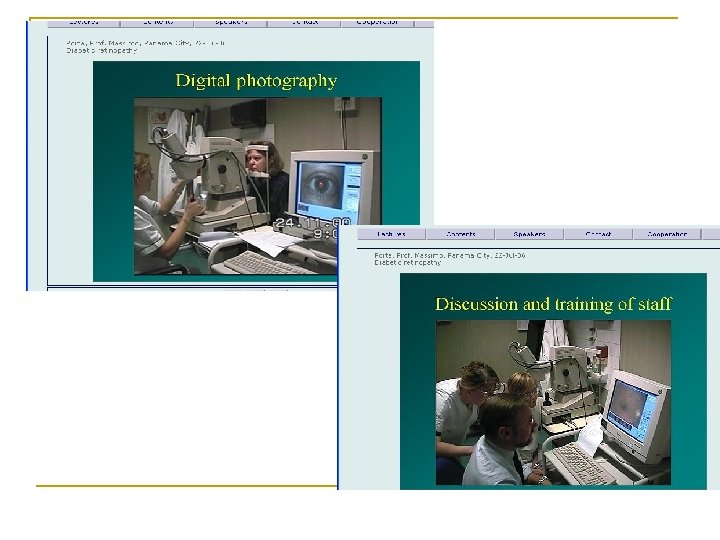Open Lectures tab in upper Digital photography page

click(83, 21)
